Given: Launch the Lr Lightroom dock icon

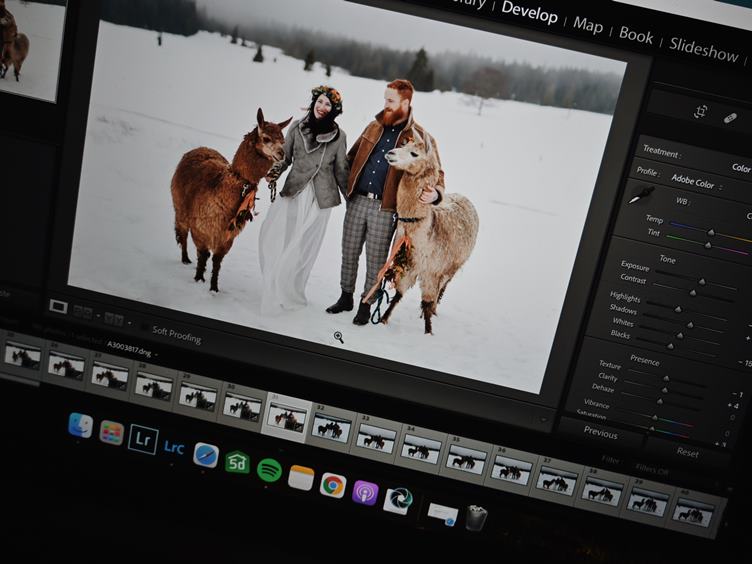Looking at the screenshot, I should tap(143, 439).
